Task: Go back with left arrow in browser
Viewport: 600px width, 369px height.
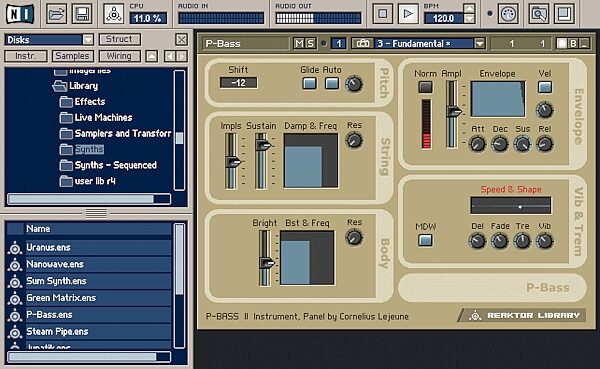Action: point(170,57)
